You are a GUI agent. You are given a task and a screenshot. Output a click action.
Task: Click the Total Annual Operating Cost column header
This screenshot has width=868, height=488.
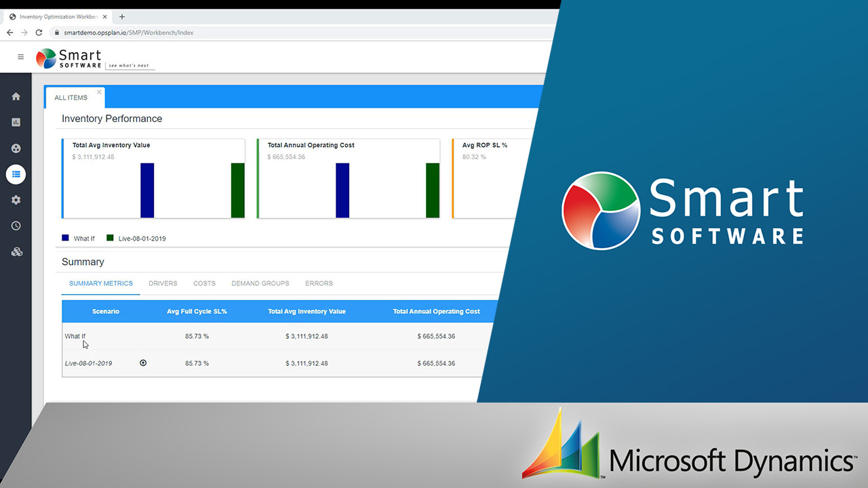436,312
